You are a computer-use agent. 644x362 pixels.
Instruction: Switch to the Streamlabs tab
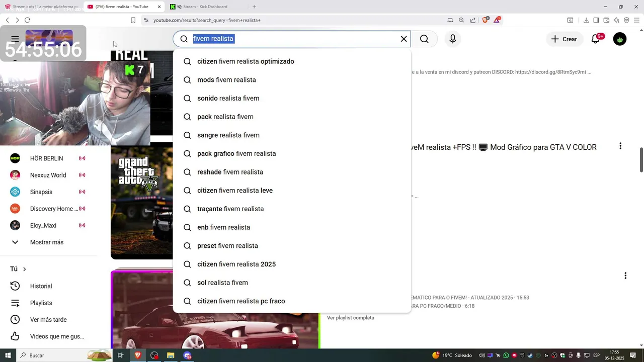coord(41,7)
